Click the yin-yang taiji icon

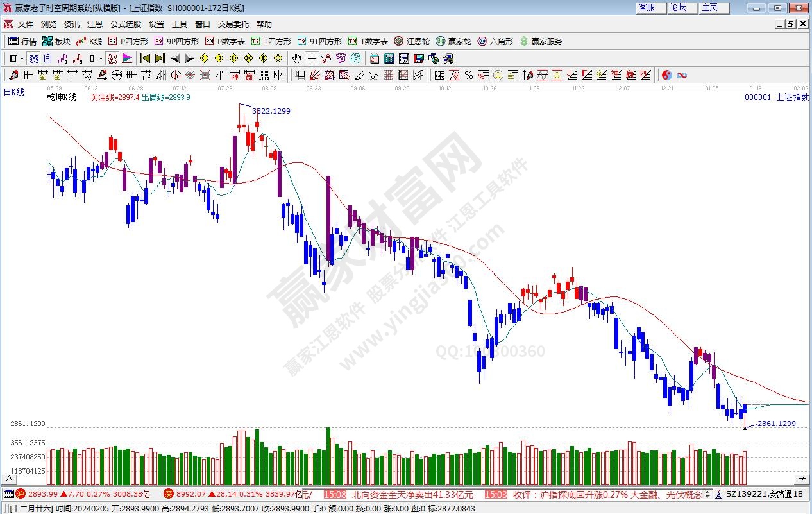[667, 75]
